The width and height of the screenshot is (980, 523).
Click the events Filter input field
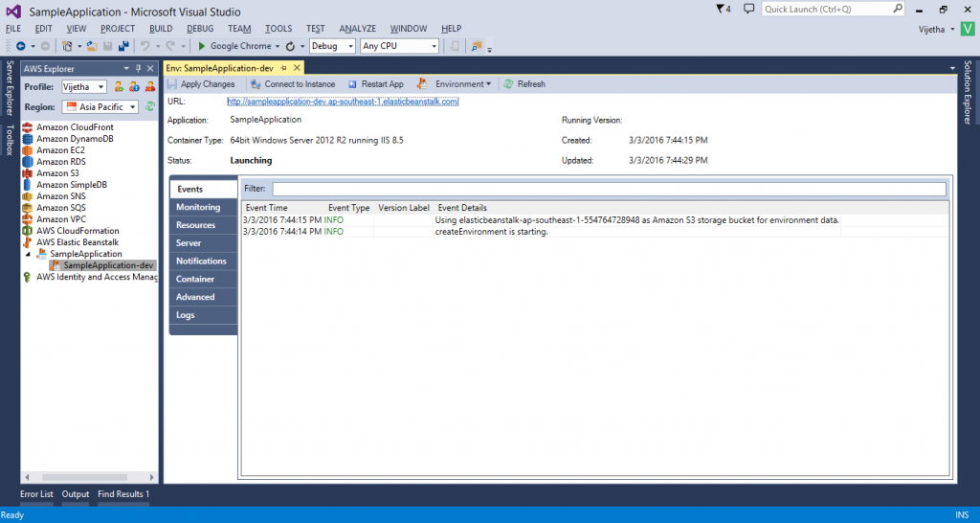[609, 189]
